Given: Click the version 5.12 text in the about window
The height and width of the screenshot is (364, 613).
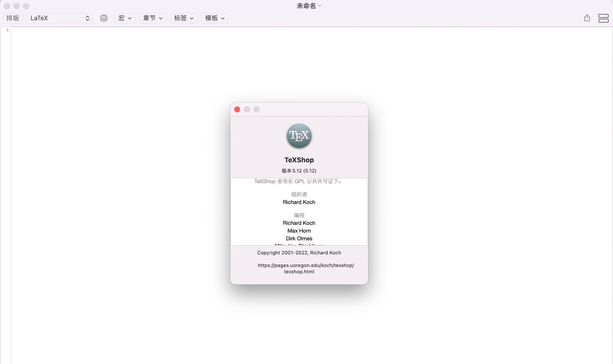Looking at the screenshot, I should point(298,171).
